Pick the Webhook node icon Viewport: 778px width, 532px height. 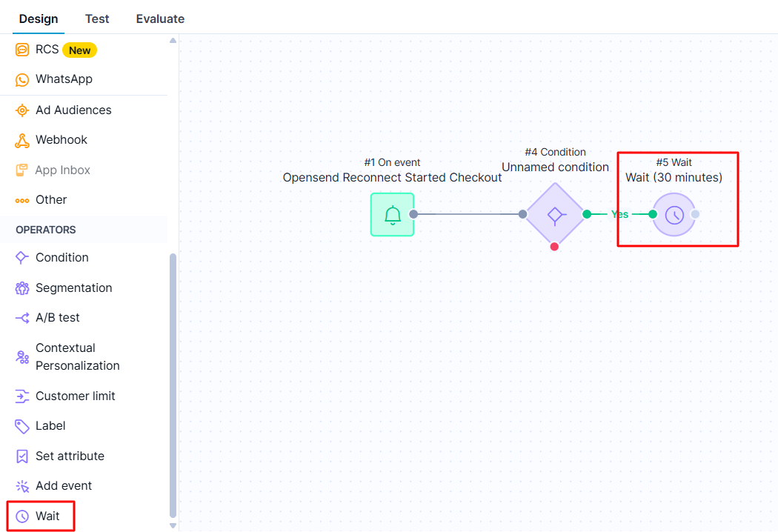pos(22,140)
